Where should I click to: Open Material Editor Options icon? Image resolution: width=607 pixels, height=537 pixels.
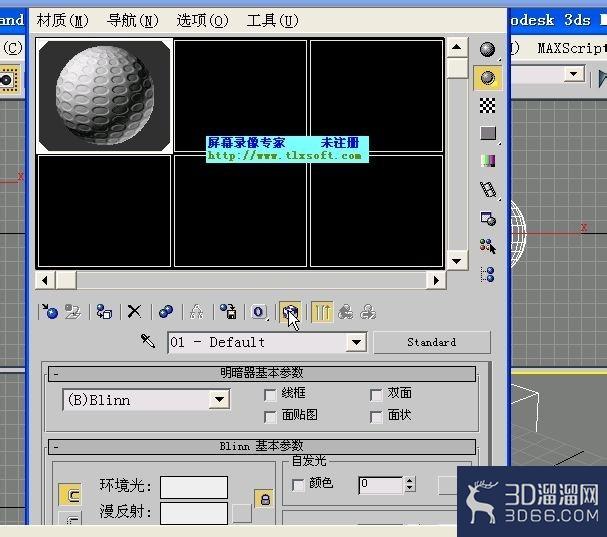[x=488, y=218]
